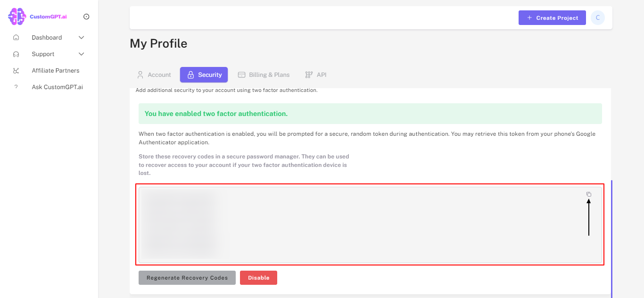
Task: Expand the Dashboard dropdown chevron
Action: (81, 37)
